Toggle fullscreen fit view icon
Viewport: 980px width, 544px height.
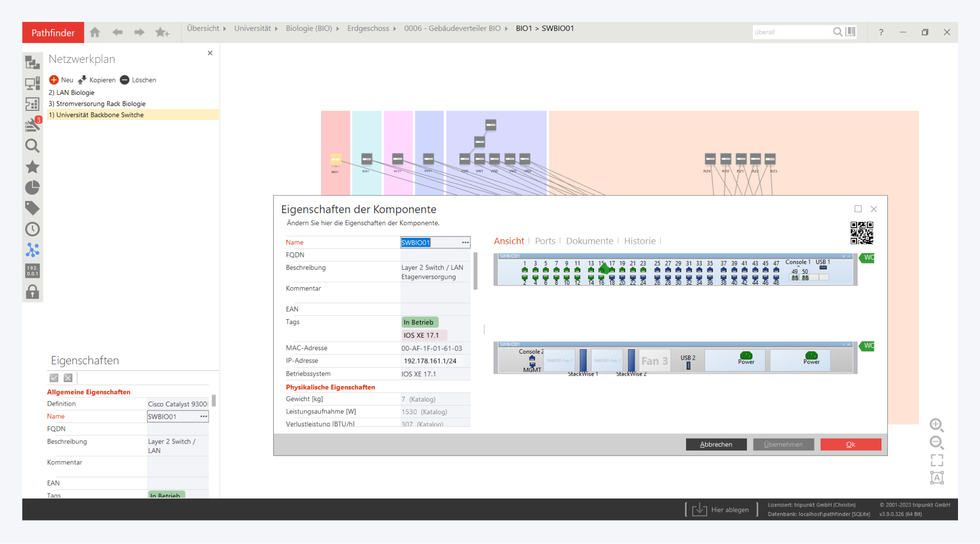936,460
